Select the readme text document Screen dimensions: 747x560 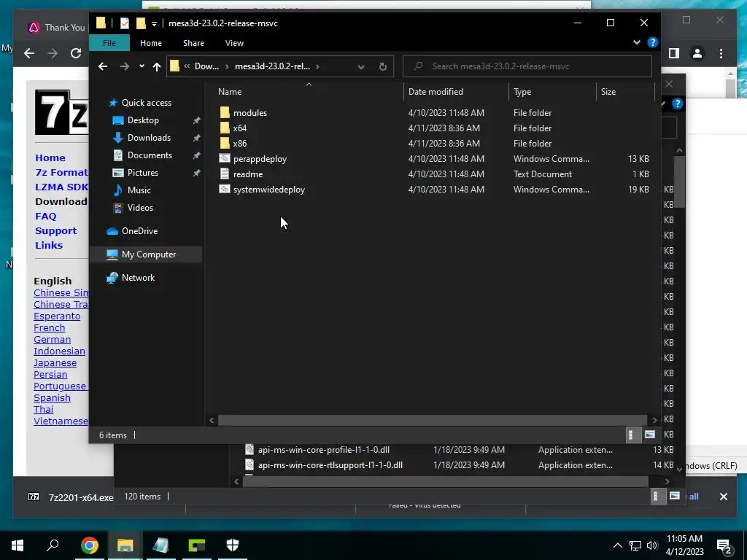pyautogui.click(x=248, y=174)
